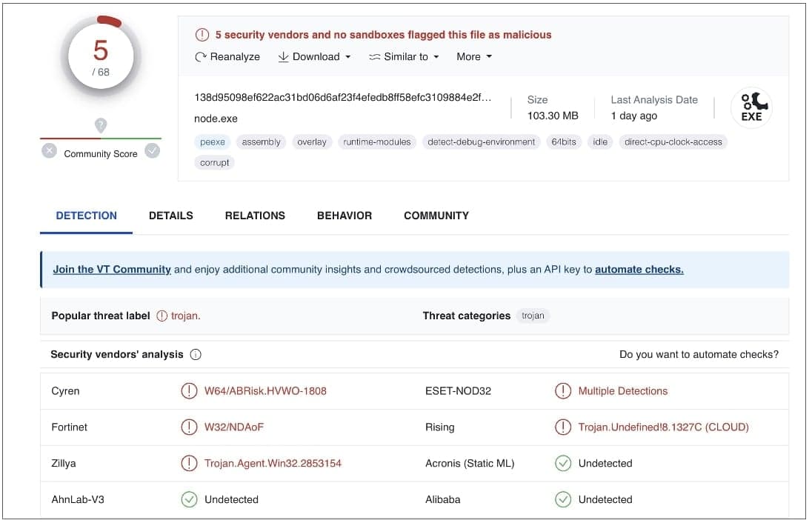
Task: Click the detection score circle gauge
Action: [x=101, y=56]
